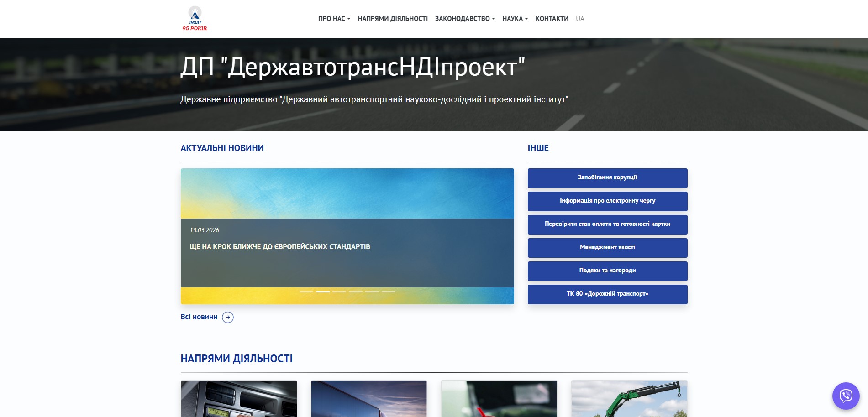Open Перевірити стан оплати та готовності картки
This screenshot has width=868, height=417.
[607, 224]
